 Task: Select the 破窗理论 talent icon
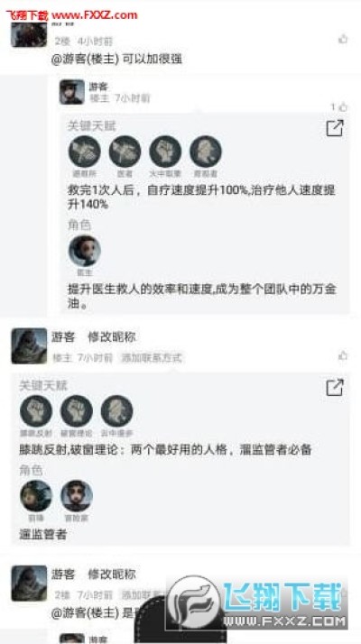point(77,411)
